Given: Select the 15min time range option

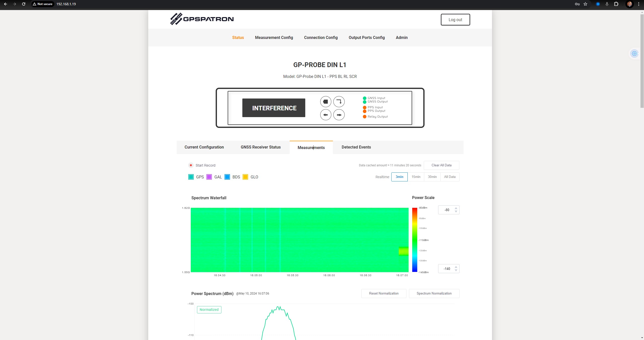Looking at the screenshot, I should coord(416,177).
